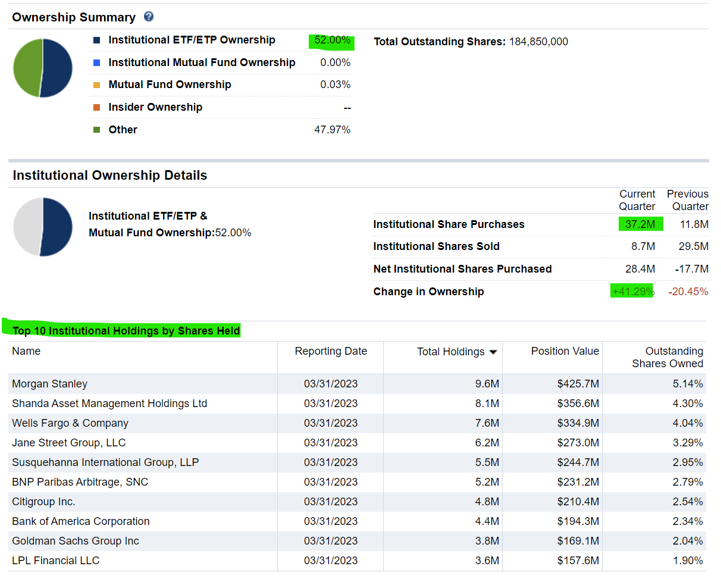721x588 pixels.
Task: Sort table by Total Holdings arrow
Action: coord(493,352)
